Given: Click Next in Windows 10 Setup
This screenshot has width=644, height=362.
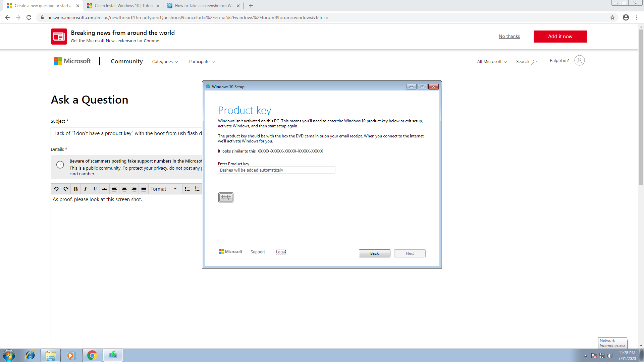Looking at the screenshot, I should (410, 253).
